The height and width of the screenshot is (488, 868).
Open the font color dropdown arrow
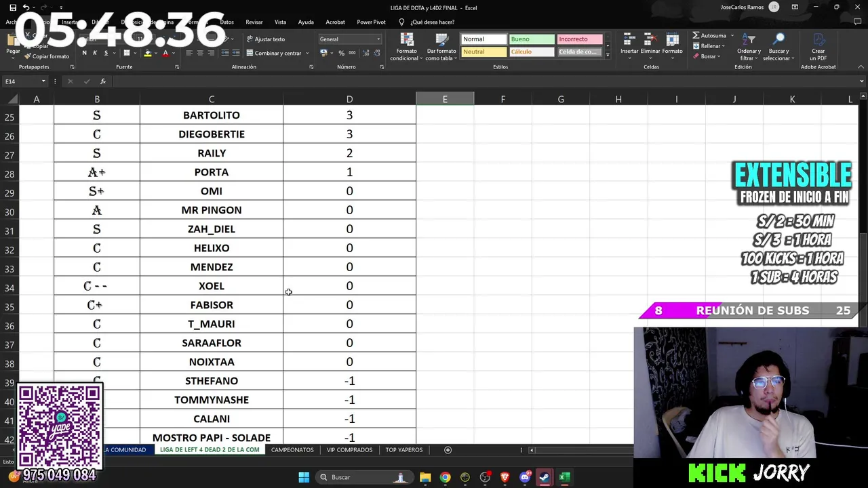pos(173,53)
